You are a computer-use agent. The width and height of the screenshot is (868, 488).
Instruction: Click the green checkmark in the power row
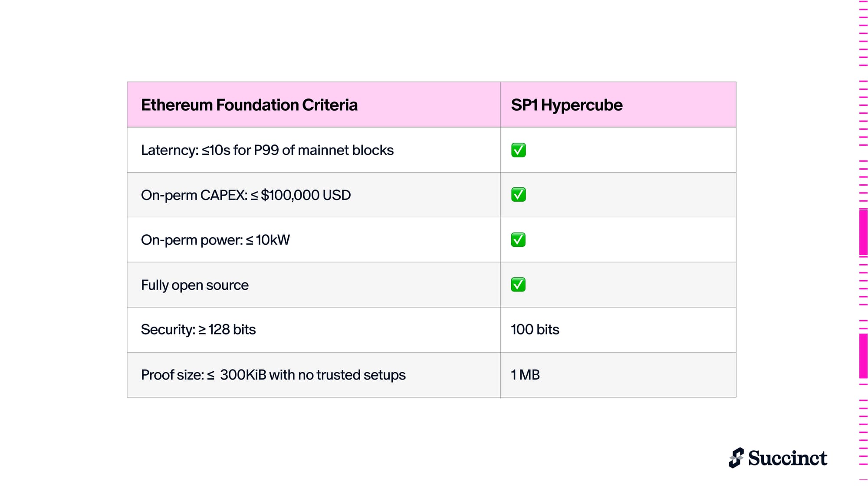point(518,240)
